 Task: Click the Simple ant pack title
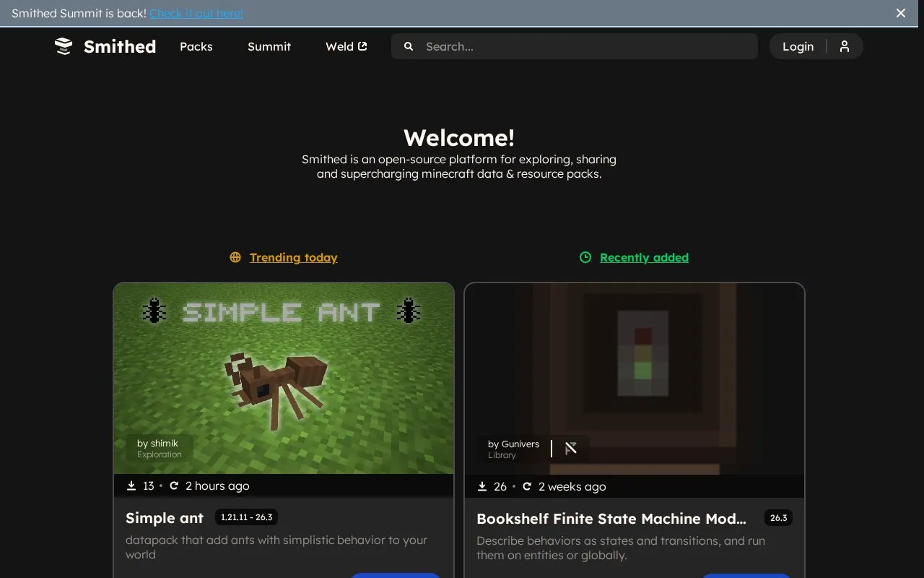pos(165,518)
